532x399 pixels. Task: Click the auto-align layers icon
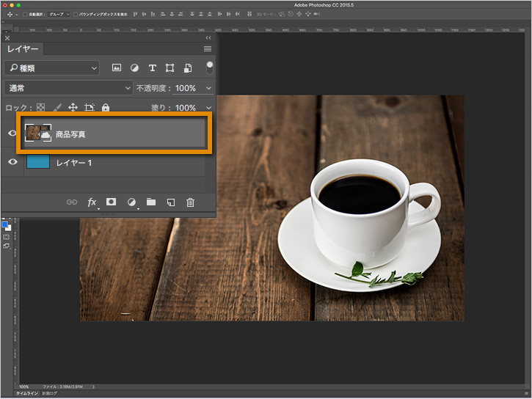[x=249, y=14]
